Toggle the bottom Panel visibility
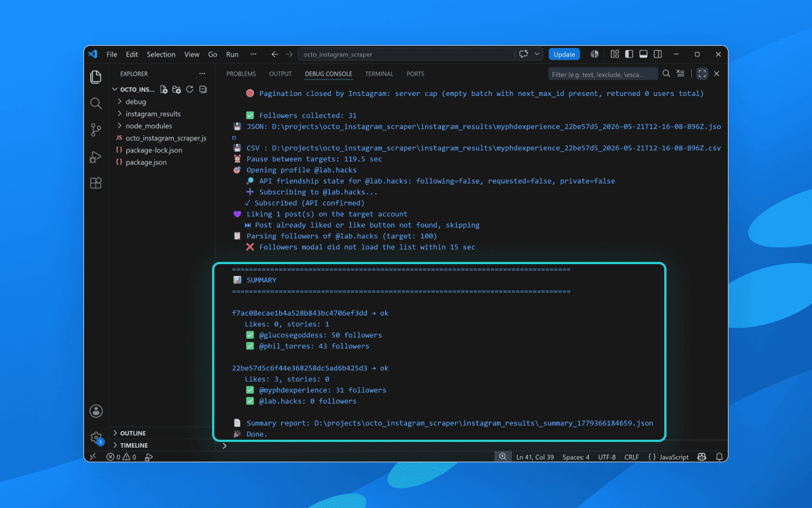Screen dimensions: 812x508 tap(643, 54)
